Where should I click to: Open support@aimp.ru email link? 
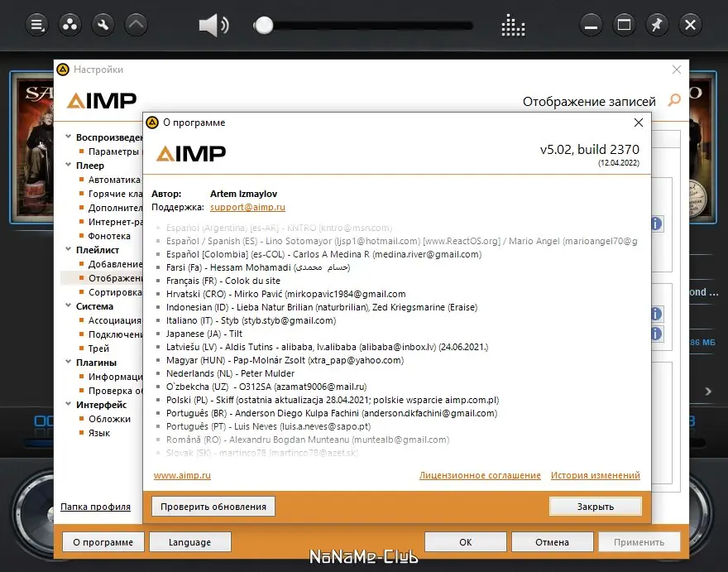(x=247, y=207)
